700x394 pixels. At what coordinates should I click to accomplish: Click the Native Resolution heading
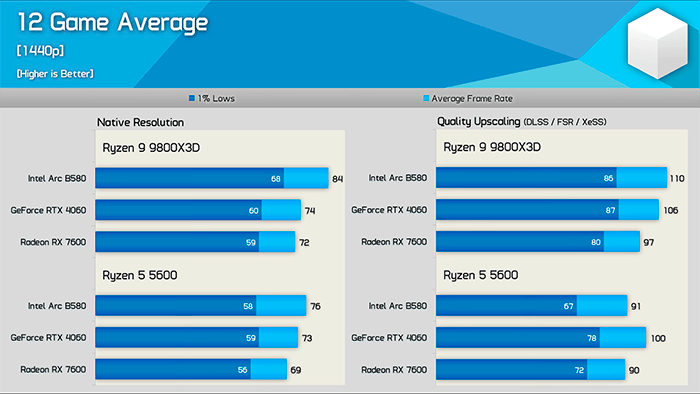coord(140,122)
